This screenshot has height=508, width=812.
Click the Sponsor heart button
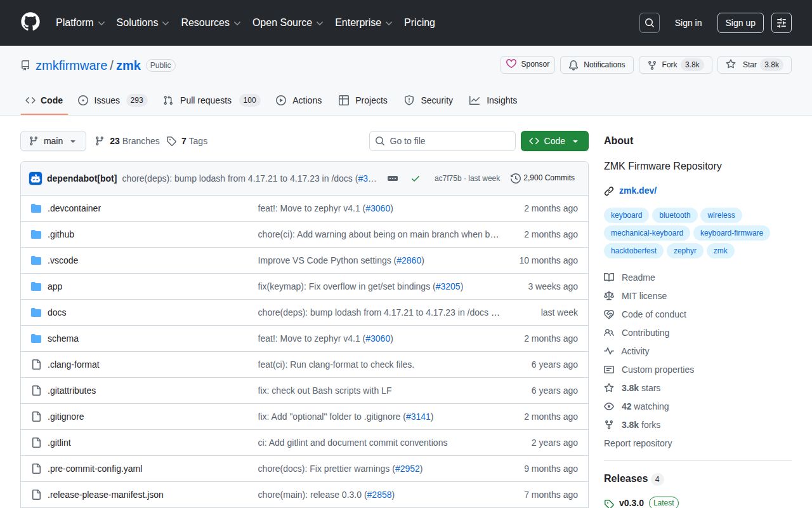pyautogui.click(x=528, y=65)
